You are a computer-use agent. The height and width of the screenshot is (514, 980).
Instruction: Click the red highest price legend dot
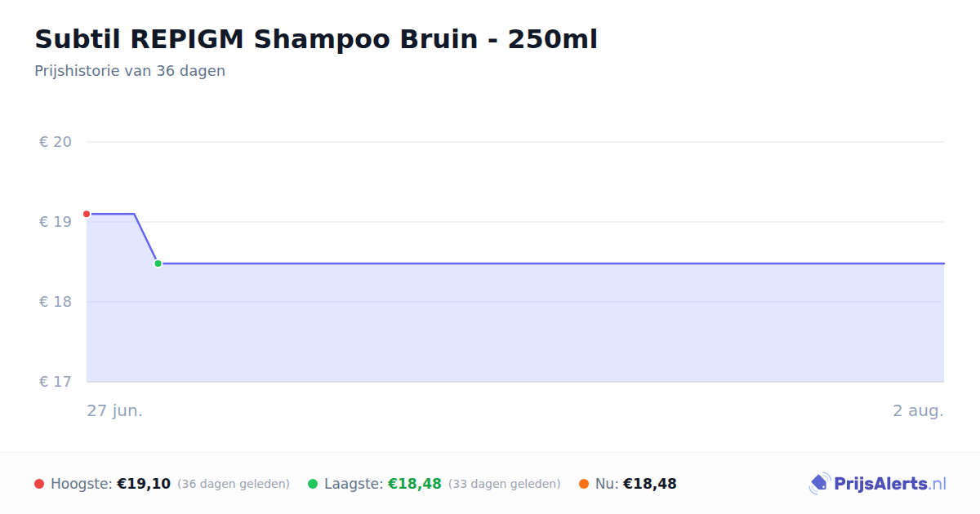(39, 484)
